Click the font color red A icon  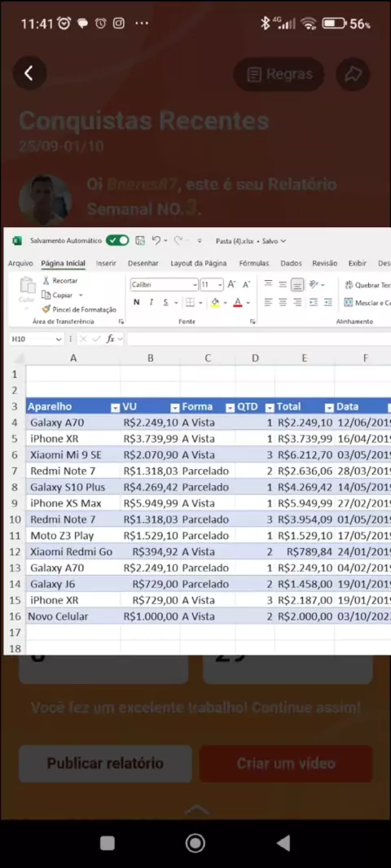pos(238,302)
